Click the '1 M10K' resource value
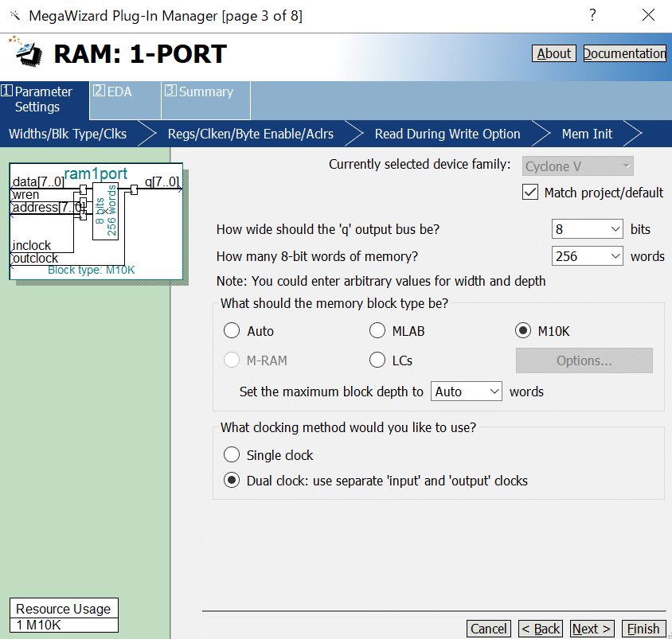 coord(38,625)
